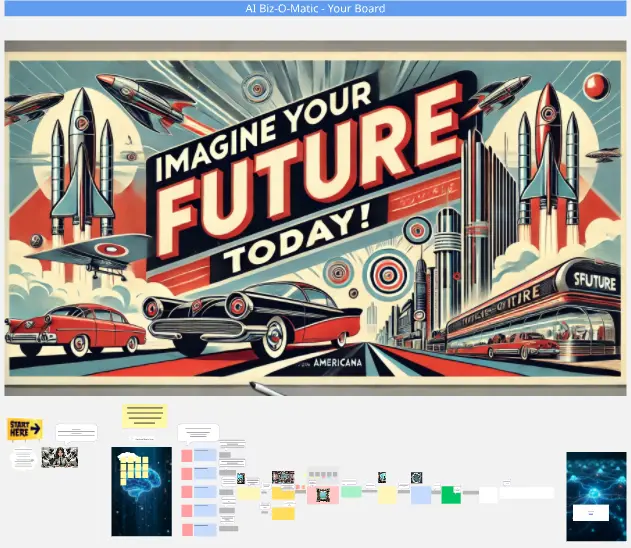Click the Imagine Your Future Today banner
631x548 pixels.
(315, 217)
